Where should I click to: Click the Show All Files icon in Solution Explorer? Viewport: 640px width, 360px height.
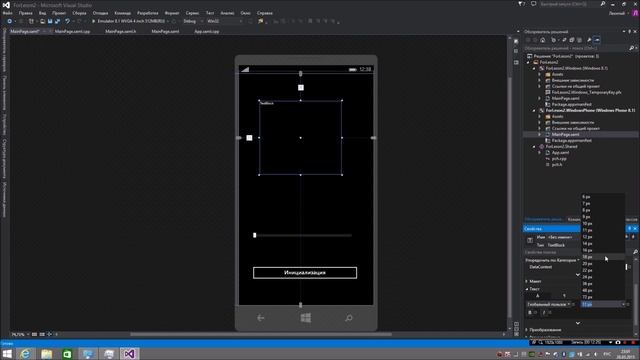(x=579, y=40)
